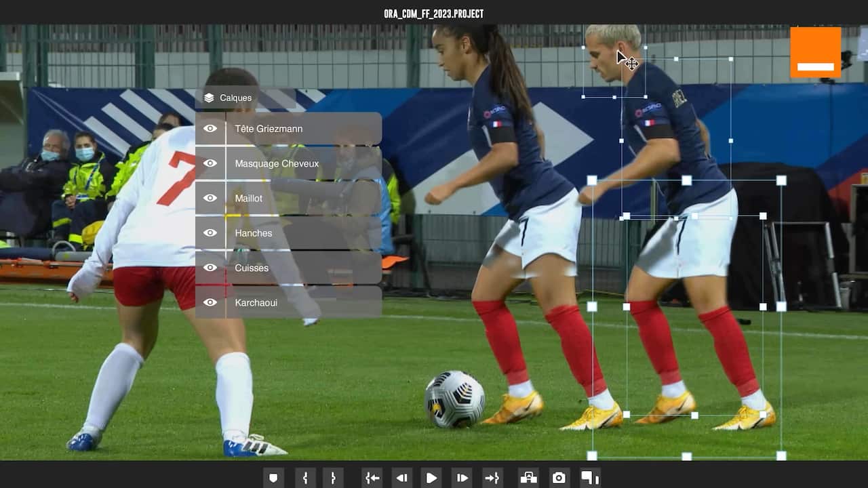Viewport: 868px width, 488px height.
Task: Set a mark-in point
Action: pyautogui.click(x=305, y=478)
